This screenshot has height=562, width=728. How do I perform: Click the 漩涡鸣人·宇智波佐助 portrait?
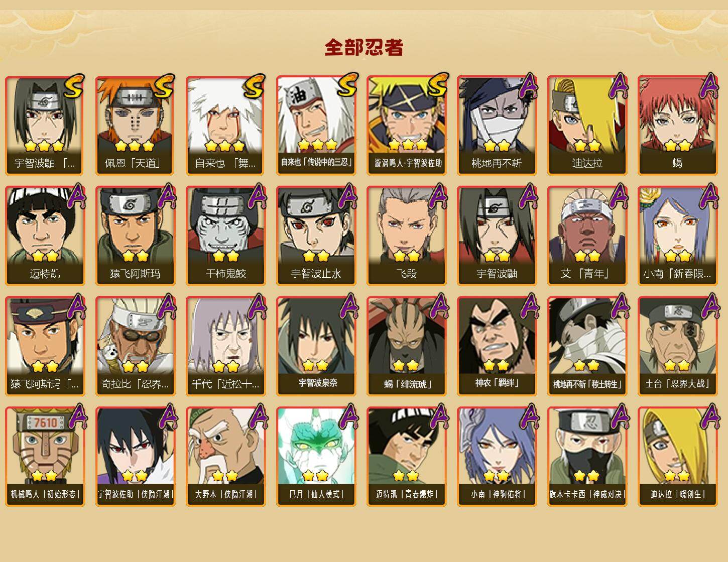[406, 125]
